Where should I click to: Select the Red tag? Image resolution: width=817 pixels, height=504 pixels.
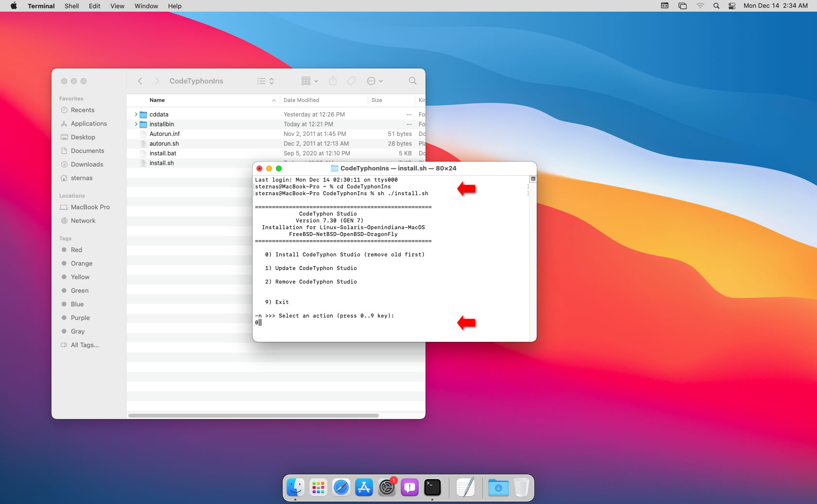pyautogui.click(x=72, y=250)
